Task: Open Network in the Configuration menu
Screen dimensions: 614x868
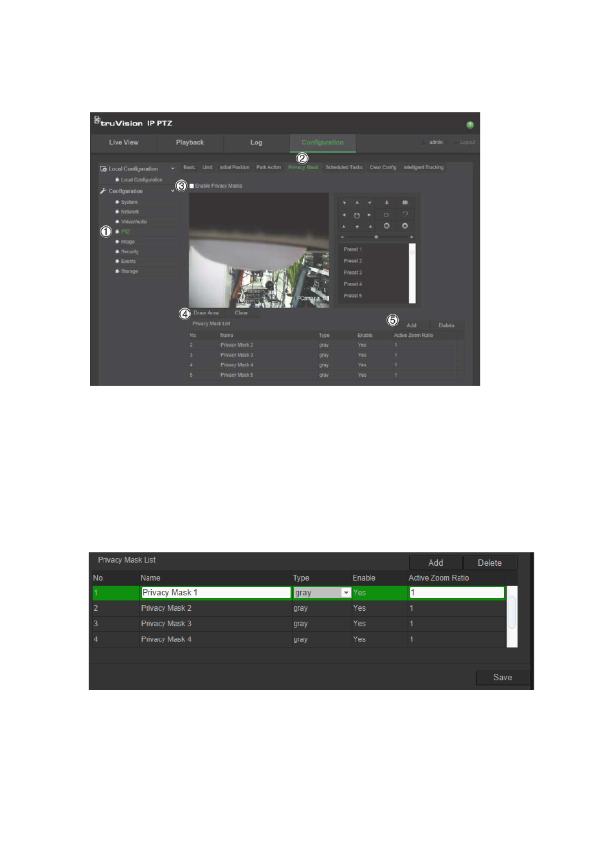Action: 130,212
